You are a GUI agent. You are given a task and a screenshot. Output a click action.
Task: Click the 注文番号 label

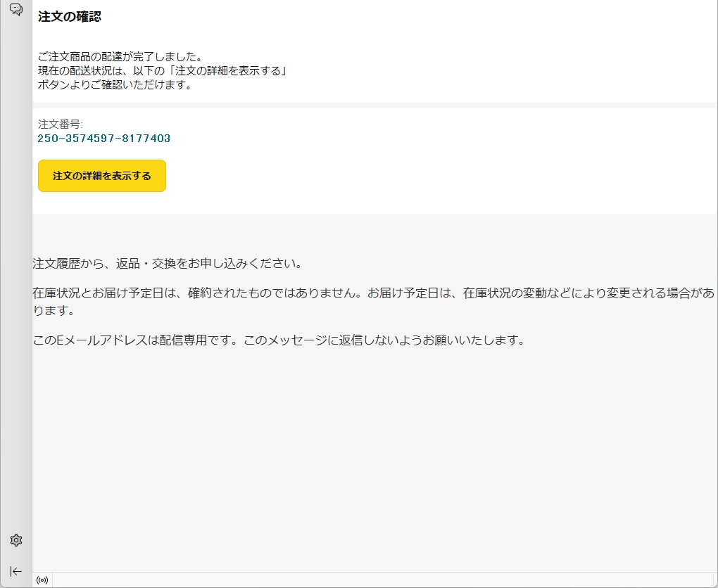[x=60, y=124]
